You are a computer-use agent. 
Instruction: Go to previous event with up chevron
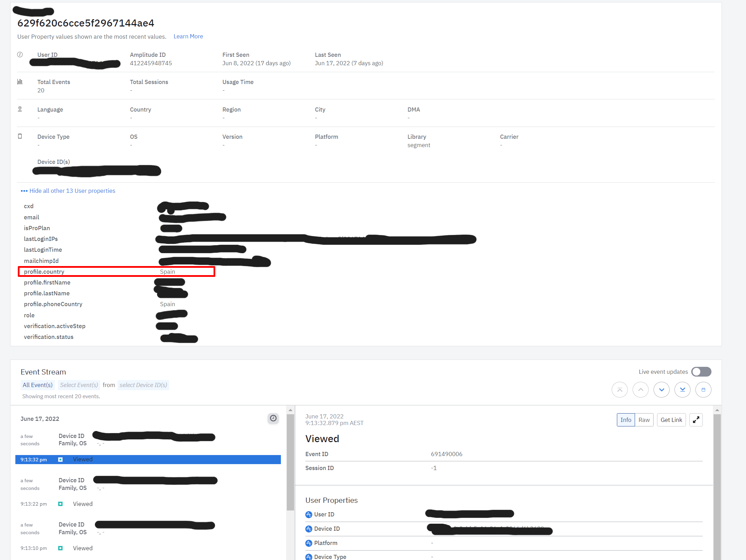(640, 389)
